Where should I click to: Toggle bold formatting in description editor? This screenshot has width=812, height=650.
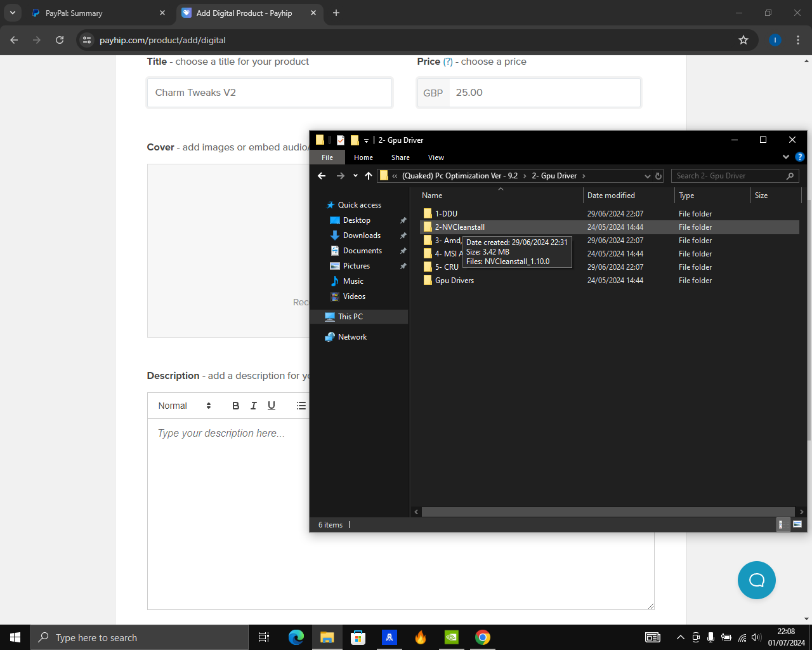235,406
